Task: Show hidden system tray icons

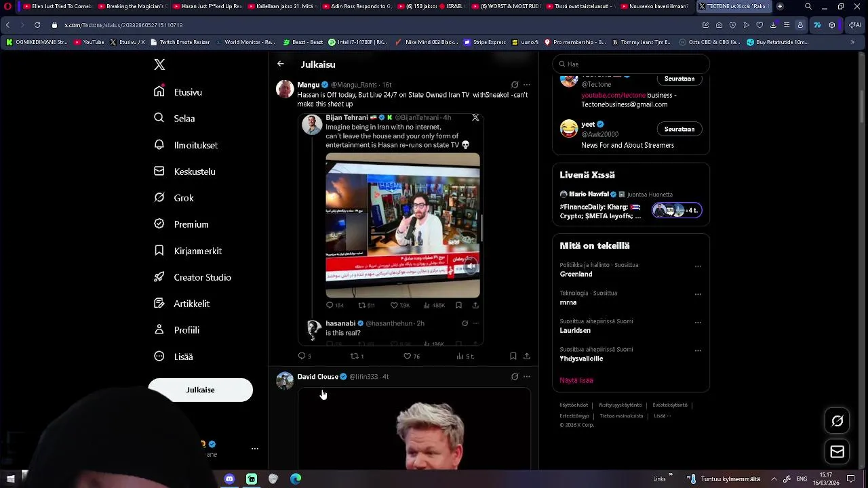Action: (x=774, y=479)
